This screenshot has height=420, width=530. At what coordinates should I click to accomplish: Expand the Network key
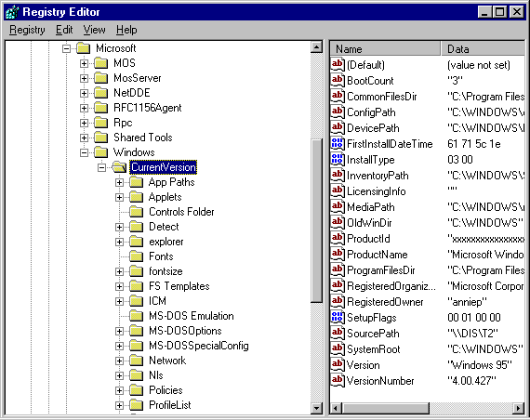click(x=119, y=361)
